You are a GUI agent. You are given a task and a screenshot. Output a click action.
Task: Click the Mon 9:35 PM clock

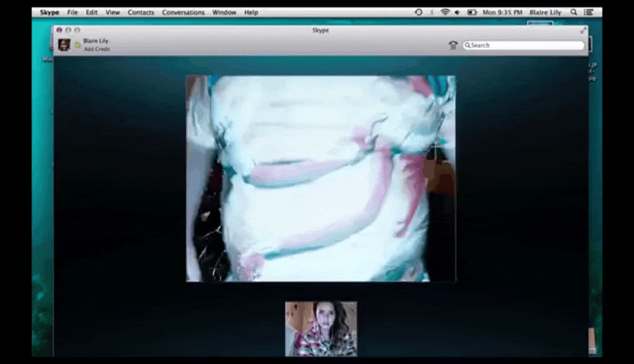[502, 12]
